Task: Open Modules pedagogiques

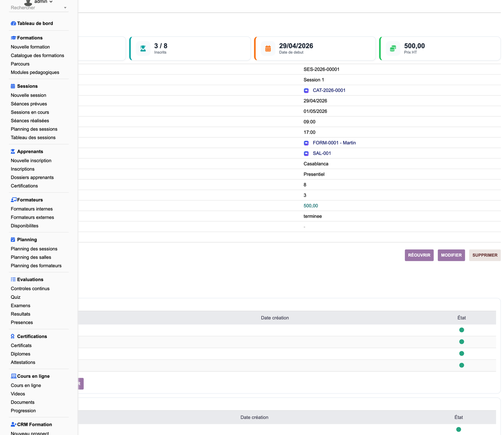Action: 35,72
